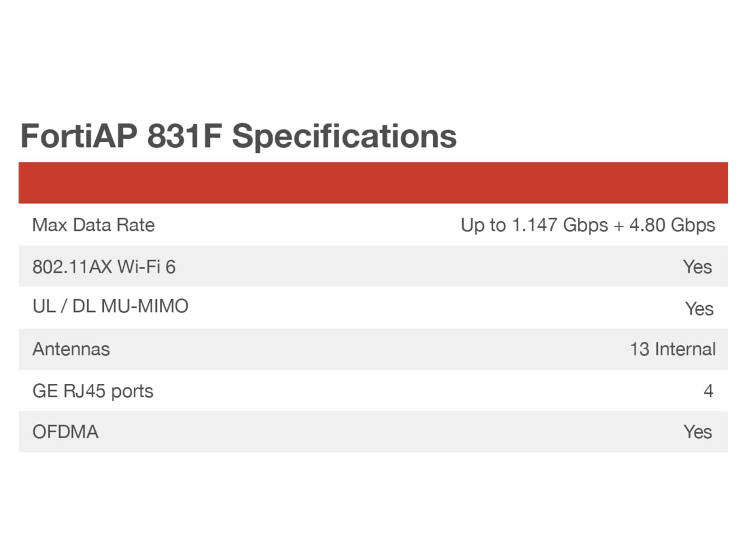Select the 802.11AX Wi-Fi 6 label
747x560 pixels.
pyautogui.click(x=104, y=267)
